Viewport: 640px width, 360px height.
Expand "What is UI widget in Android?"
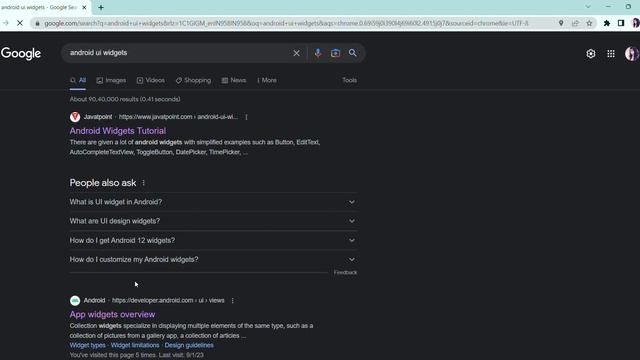pyautogui.click(x=213, y=202)
